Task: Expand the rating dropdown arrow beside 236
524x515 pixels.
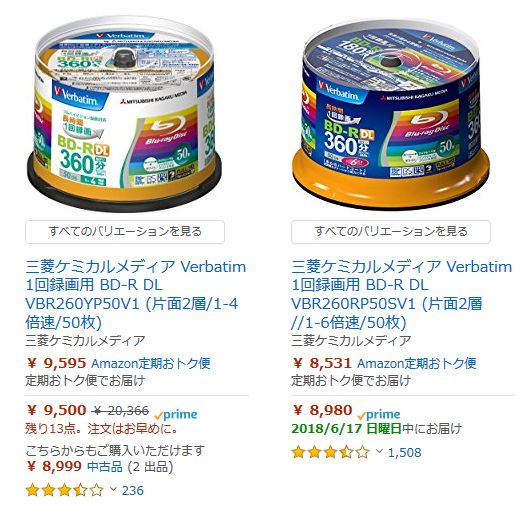Action: point(113,490)
